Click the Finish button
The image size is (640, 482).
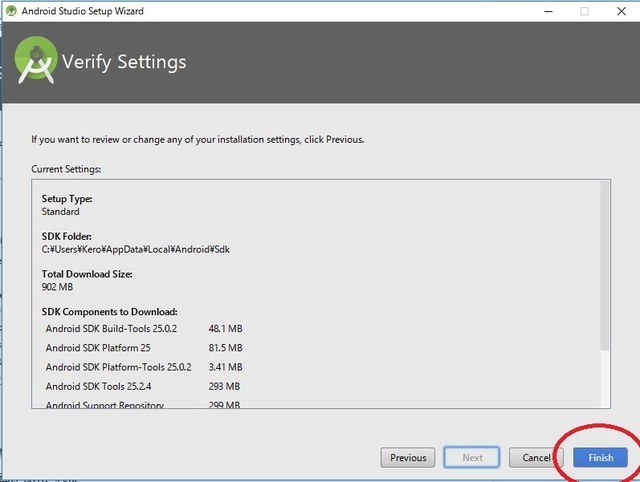click(600, 458)
